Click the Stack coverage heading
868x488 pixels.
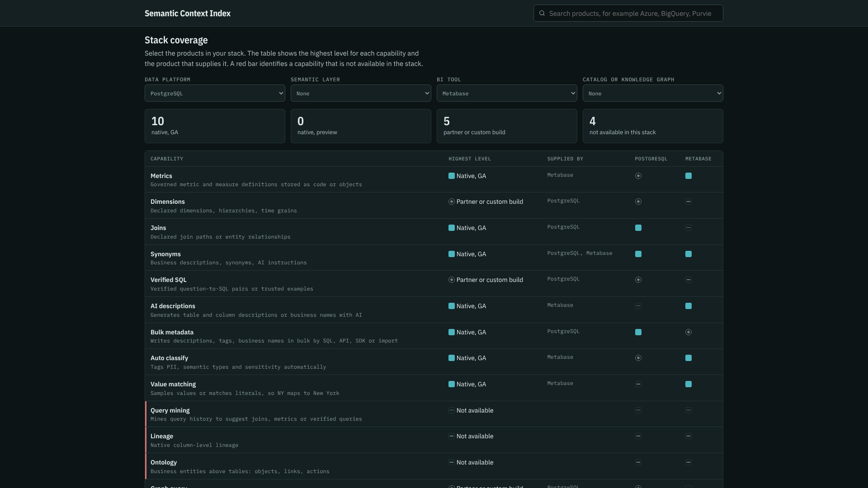[176, 40]
